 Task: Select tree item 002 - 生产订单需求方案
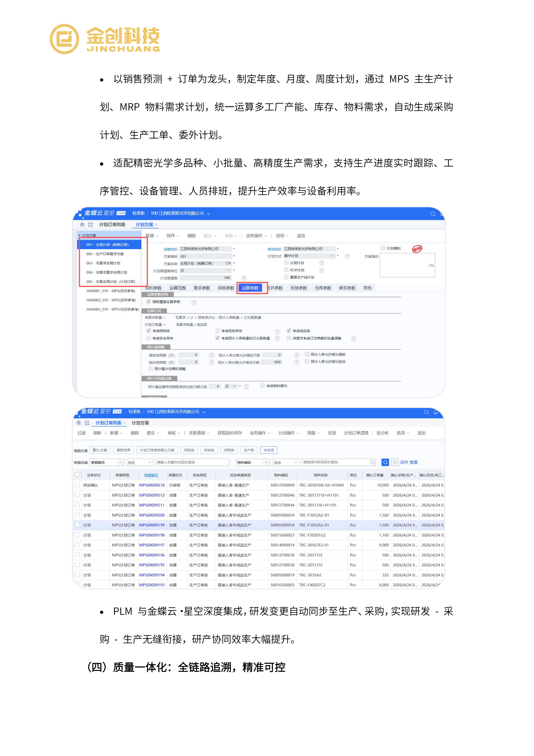click(x=110, y=254)
